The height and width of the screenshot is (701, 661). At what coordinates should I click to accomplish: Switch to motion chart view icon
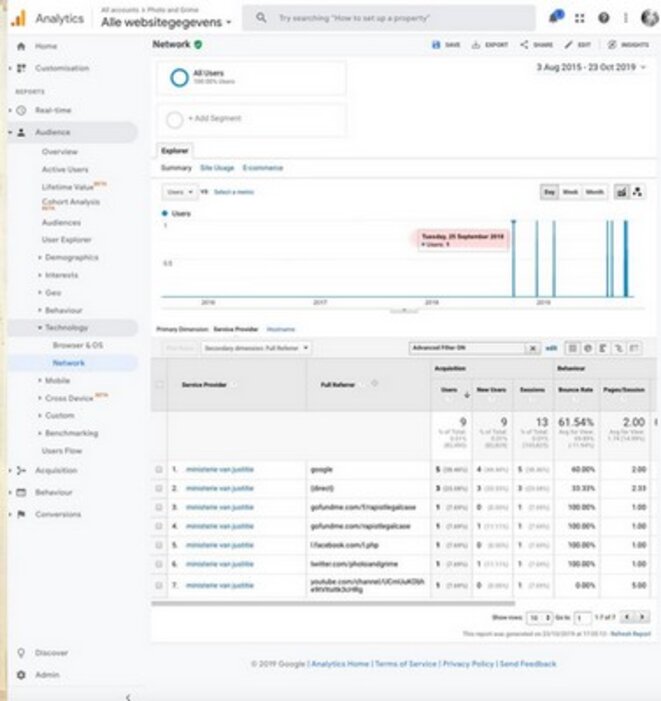(637, 192)
